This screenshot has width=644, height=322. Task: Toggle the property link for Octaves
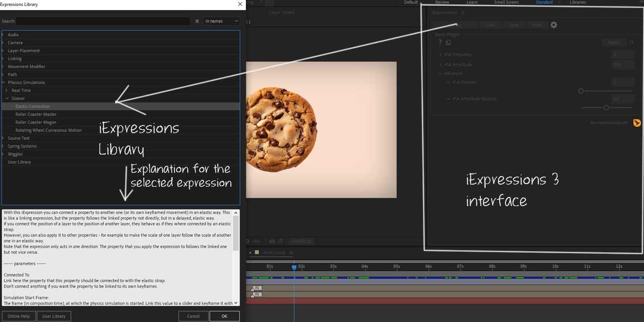click(456, 82)
